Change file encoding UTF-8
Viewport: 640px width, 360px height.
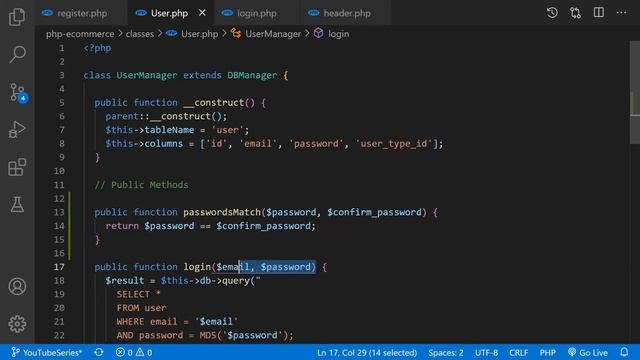click(x=486, y=352)
